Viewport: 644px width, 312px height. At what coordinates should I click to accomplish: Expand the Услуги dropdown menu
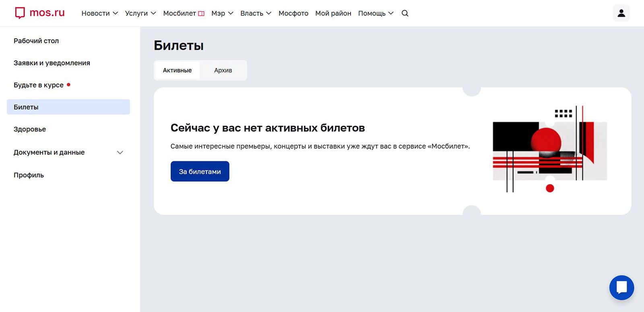(x=140, y=13)
